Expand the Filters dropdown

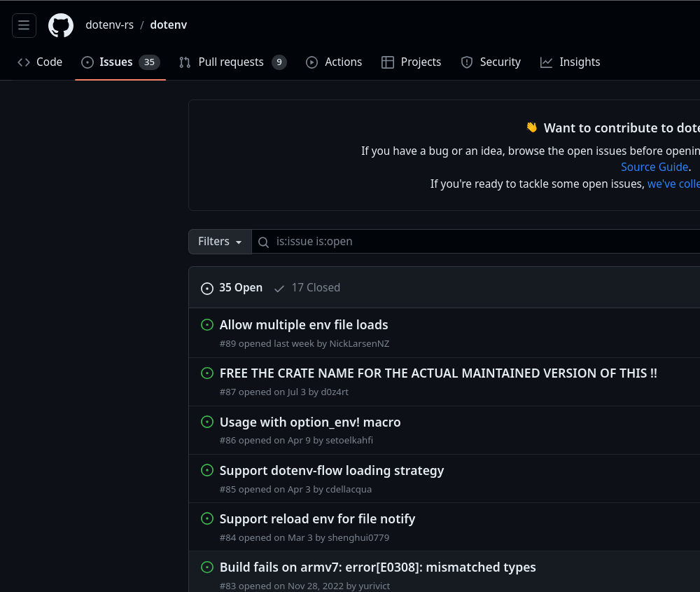tap(220, 242)
